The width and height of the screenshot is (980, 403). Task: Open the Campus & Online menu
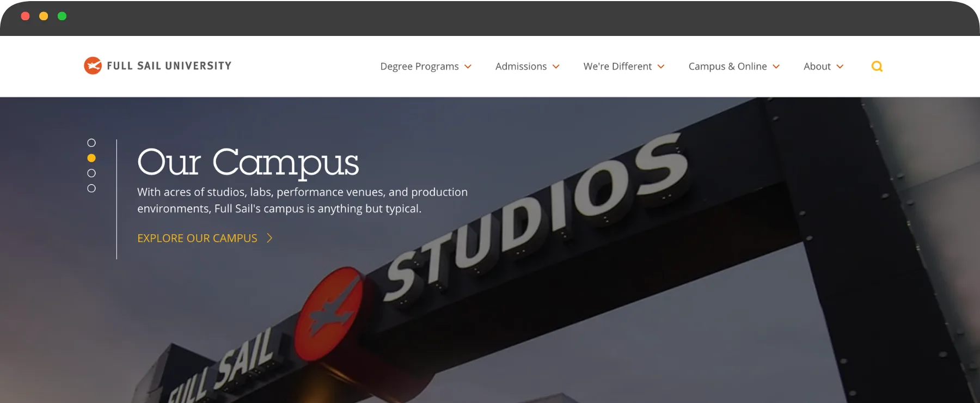point(727,66)
